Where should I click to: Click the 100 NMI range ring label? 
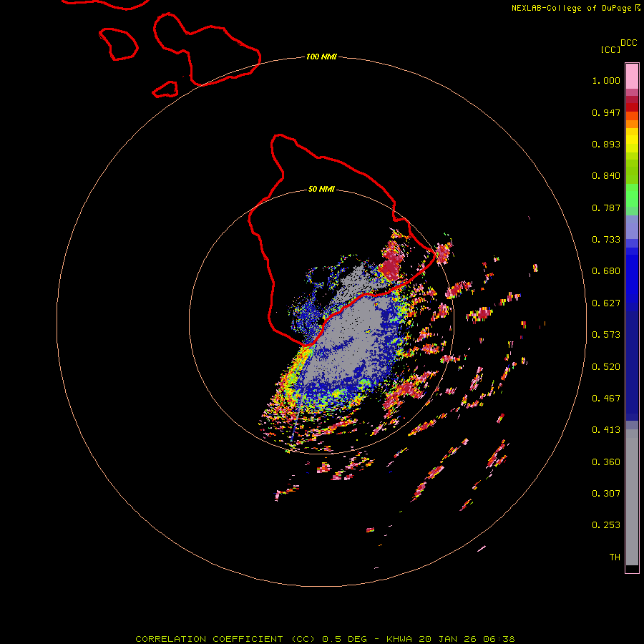coord(321,57)
